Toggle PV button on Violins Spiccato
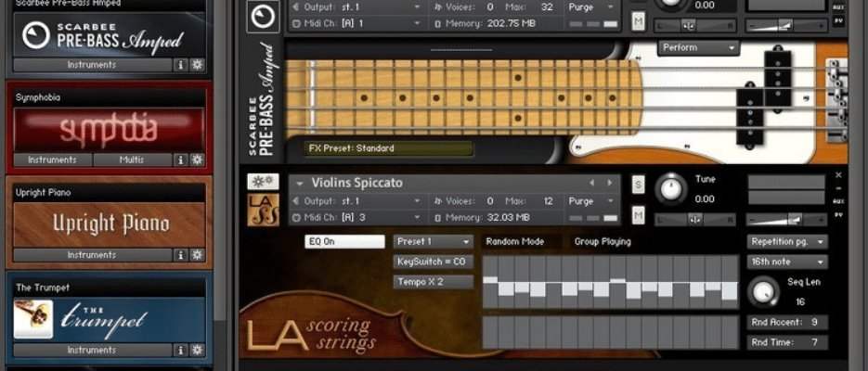The height and width of the screenshot is (371, 868). [x=838, y=214]
